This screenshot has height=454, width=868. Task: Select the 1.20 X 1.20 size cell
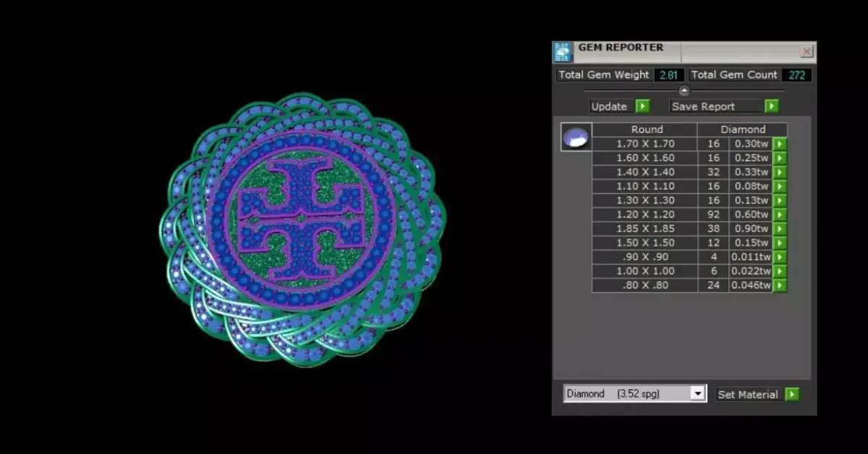(645, 215)
